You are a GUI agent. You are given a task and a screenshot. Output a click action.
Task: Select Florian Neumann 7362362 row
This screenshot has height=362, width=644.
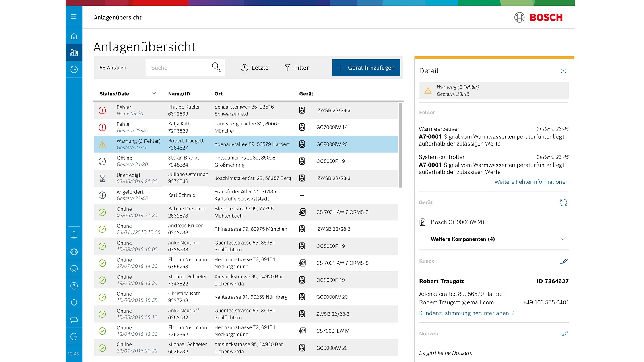[x=246, y=331]
